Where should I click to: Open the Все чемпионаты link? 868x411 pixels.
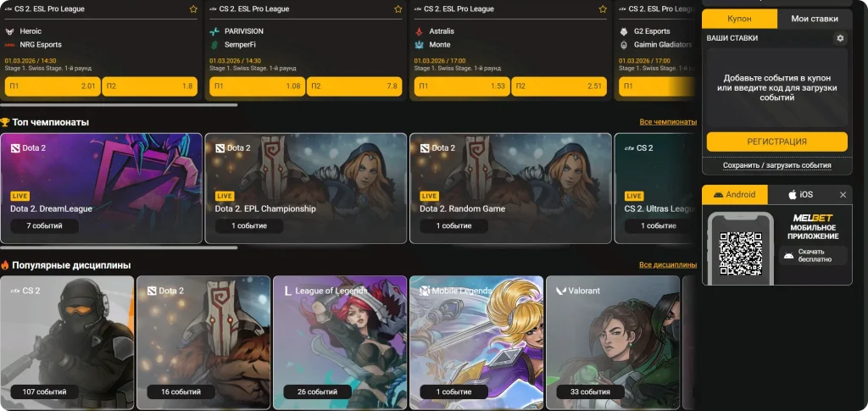click(661, 123)
